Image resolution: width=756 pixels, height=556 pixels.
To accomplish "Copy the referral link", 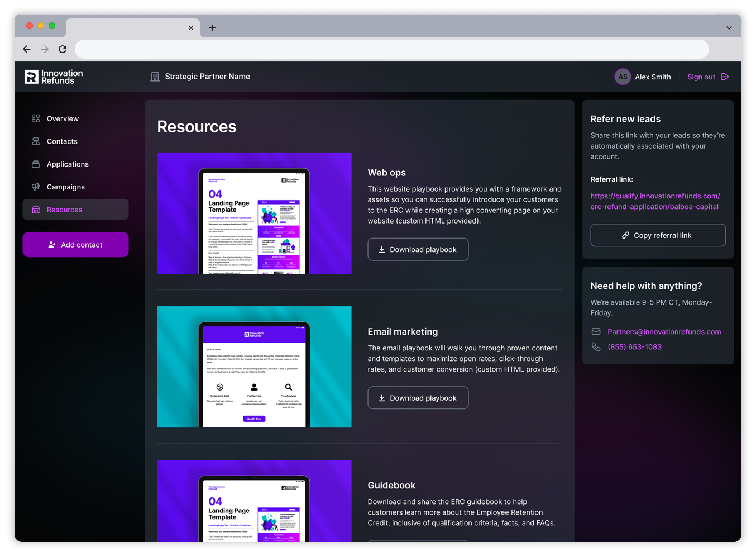I will [658, 235].
